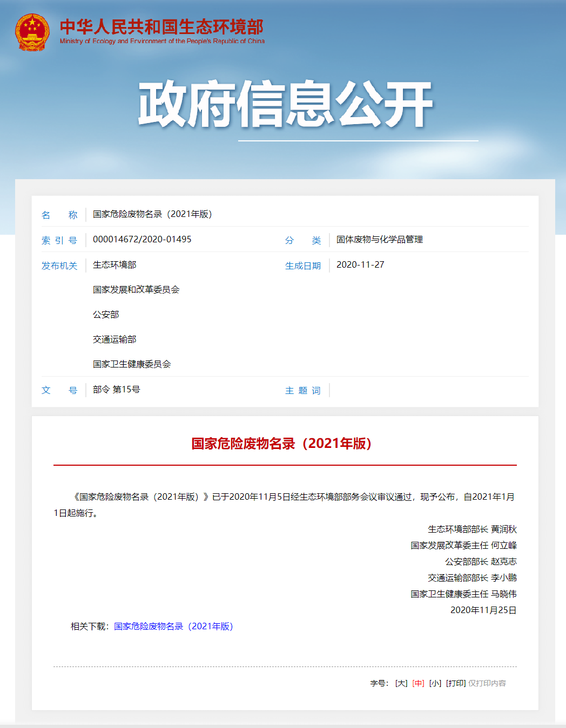Click the generation date 2020-11-27

tap(360, 264)
